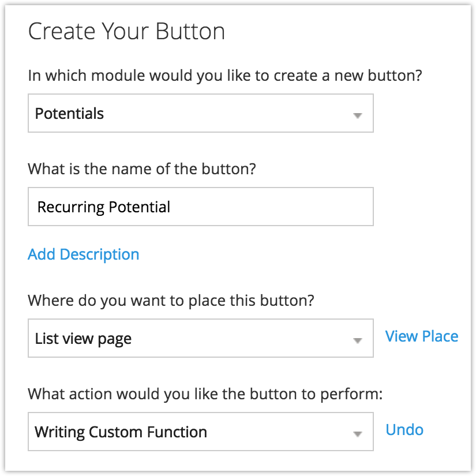Click Undo next to the action dropdown

404,430
